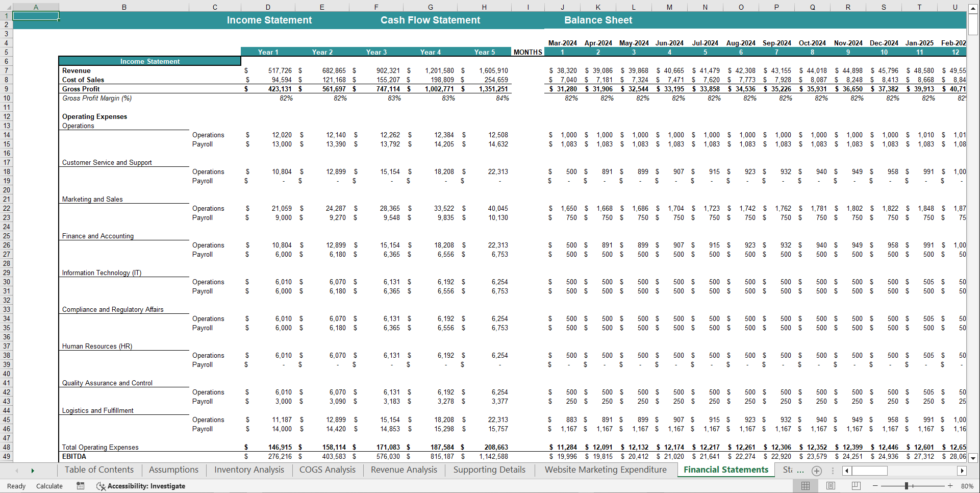Click the previous sheet navigation arrow
Image resolution: width=980 pixels, height=493 pixels.
[x=16, y=471]
